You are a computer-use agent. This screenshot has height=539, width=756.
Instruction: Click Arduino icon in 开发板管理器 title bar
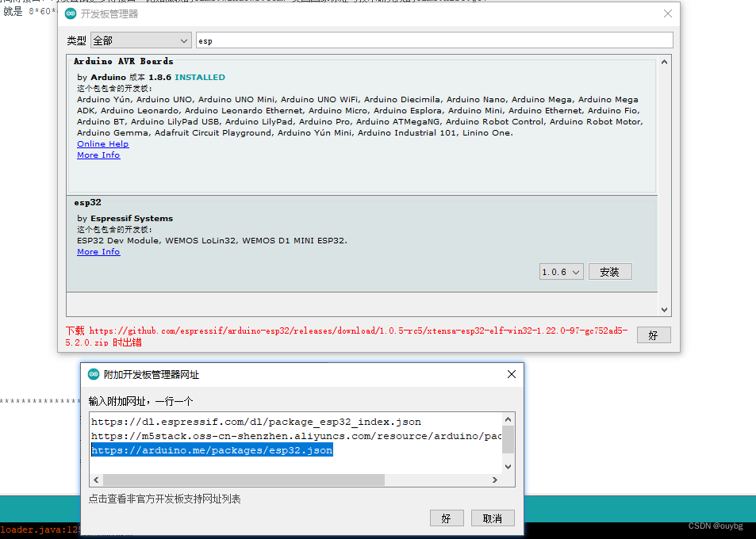click(x=71, y=13)
